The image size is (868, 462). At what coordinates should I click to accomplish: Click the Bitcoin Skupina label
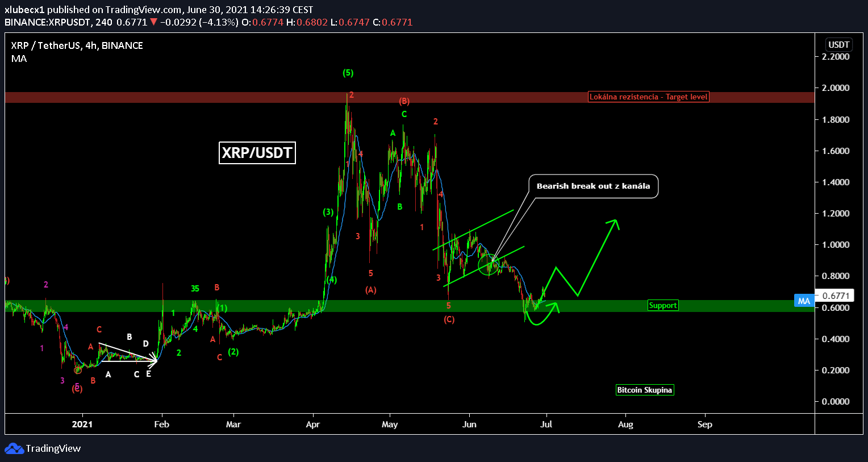coord(645,390)
